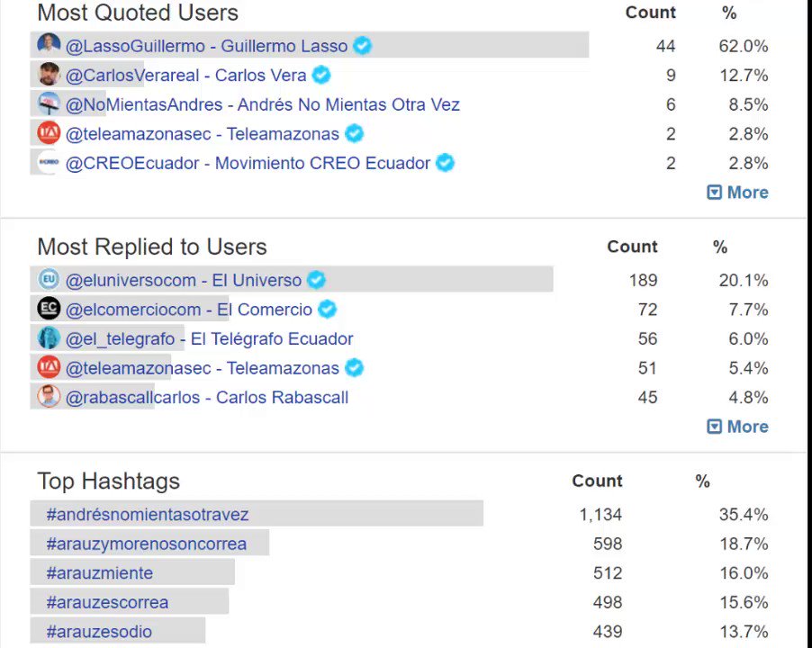Viewport: 812px width, 648px height.
Task: Click Guillermo Lasso's profile avatar
Action: point(49,44)
